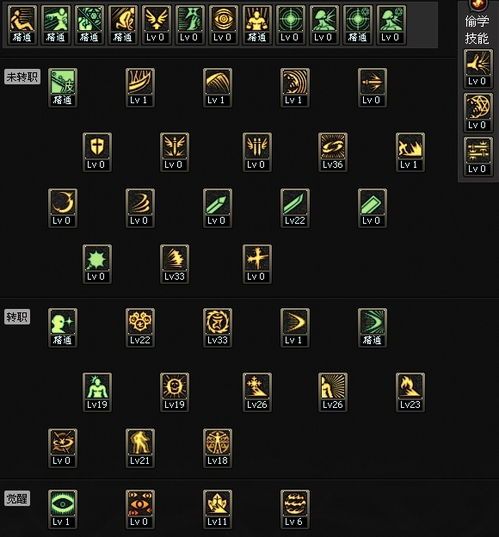
Task: Select the sun face skill at Lv19
Action: tap(174, 392)
